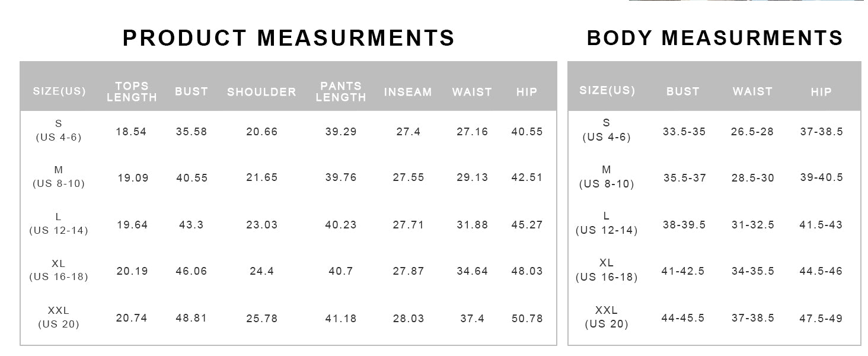Image resolution: width=868 pixels, height=356 pixels.
Task: Select the 50.78 hip value
Action: pyautogui.click(x=527, y=319)
